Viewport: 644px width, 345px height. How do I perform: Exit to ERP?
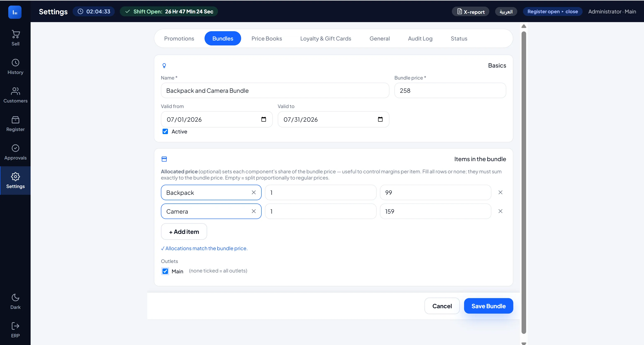click(15, 330)
